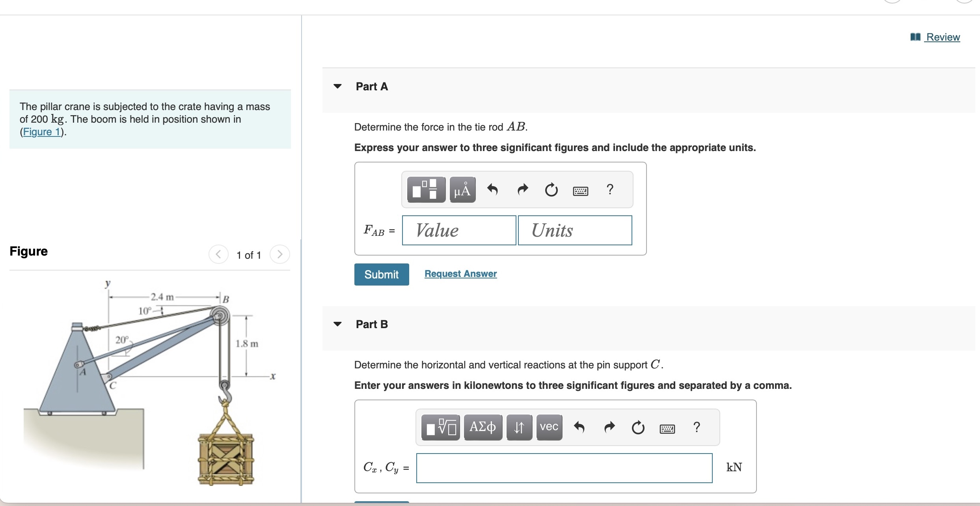Reset Part B answer with circular arrow
This screenshot has width=980, height=506.
[638, 428]
